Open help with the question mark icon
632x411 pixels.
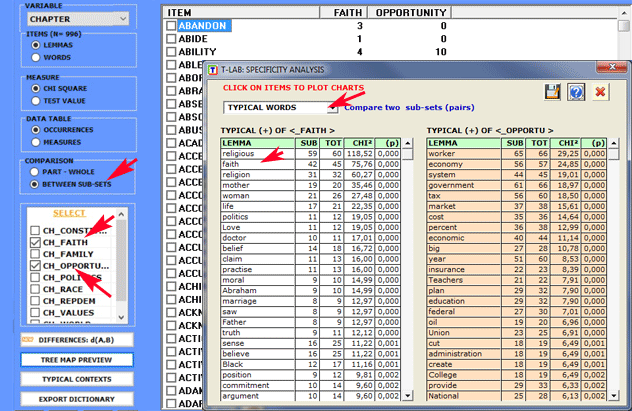pyautogui.click(x=576, y=92)
